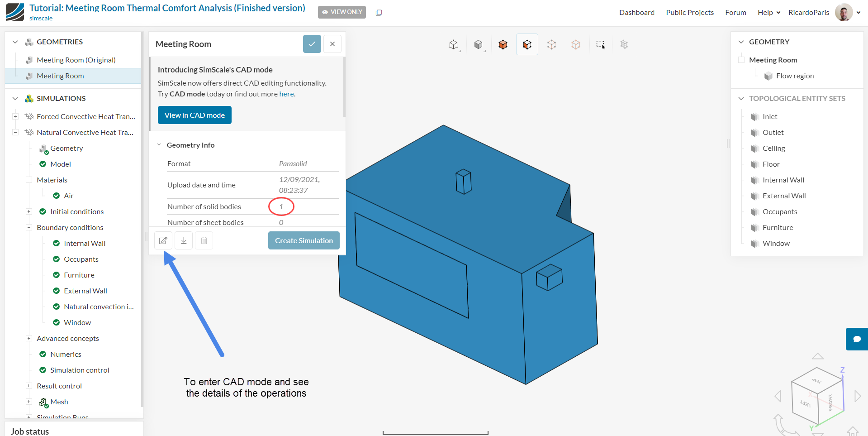Select the Ceiling entity set
Screen dimensions: 868x436
(773, 148)
